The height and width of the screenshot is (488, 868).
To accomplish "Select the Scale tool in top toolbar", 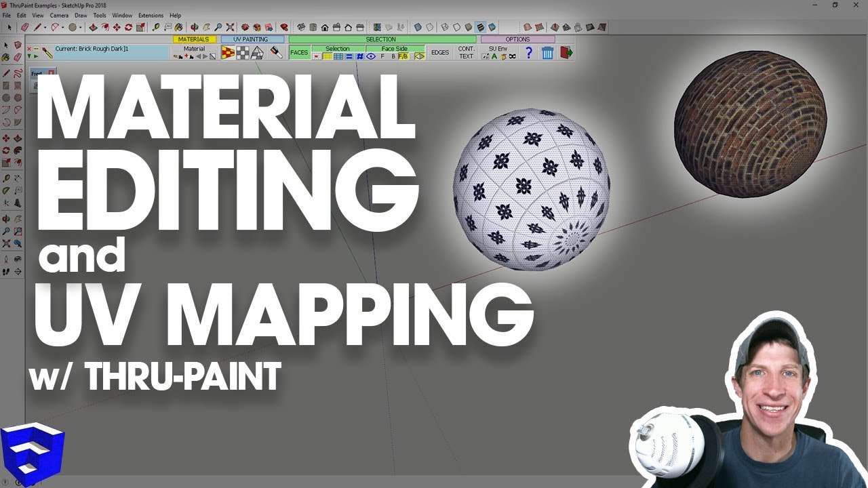I will tap(140, 27).
